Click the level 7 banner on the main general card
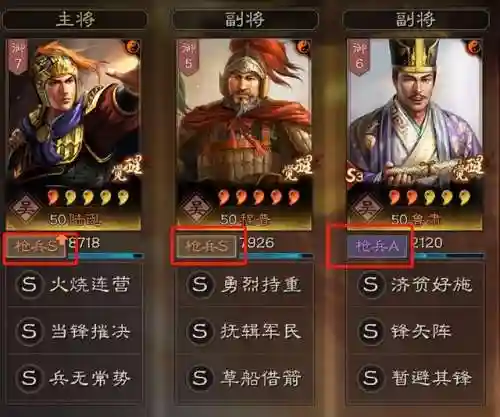 point(18,57)
